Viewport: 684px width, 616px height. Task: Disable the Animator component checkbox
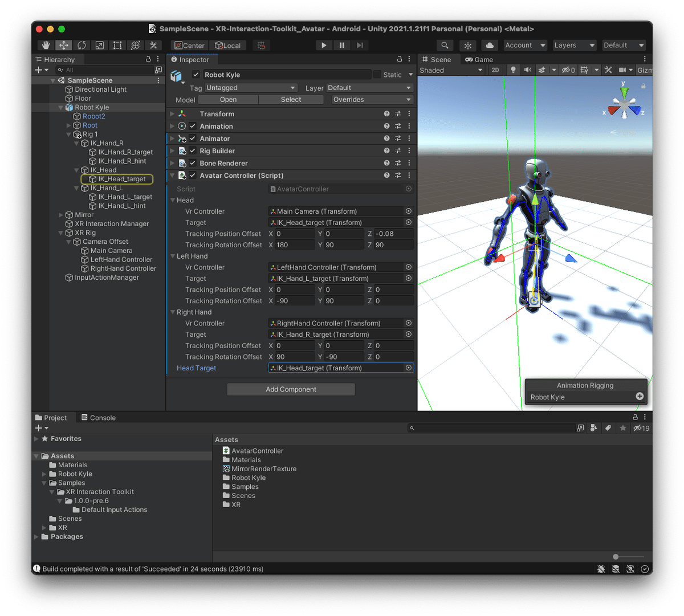tap(193, 138)
